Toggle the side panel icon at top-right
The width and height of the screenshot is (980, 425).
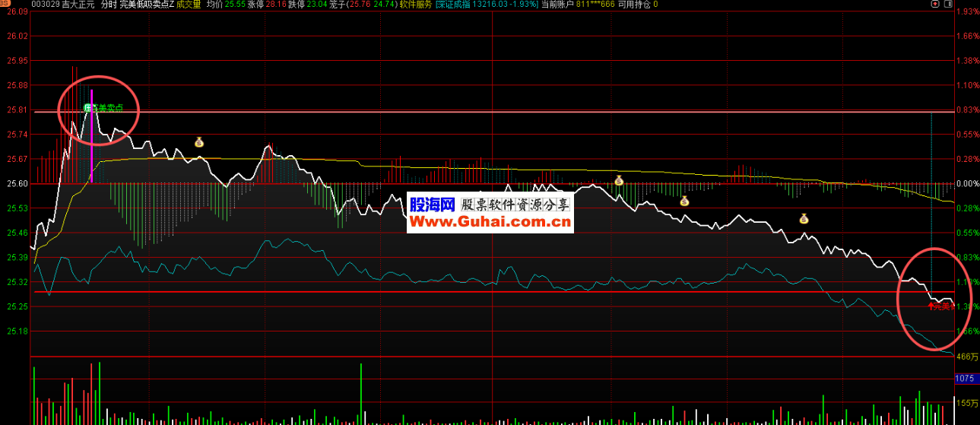(x=947, y=5)
